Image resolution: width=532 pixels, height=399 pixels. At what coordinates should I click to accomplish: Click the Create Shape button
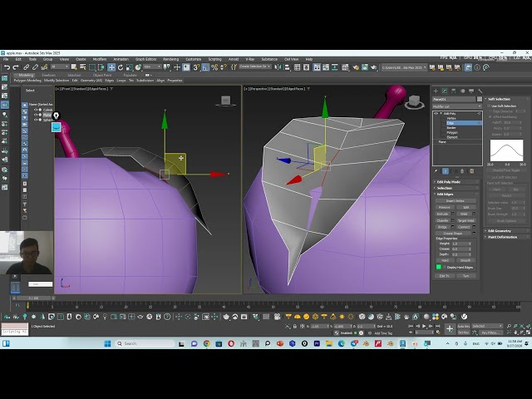click(453, 234)
